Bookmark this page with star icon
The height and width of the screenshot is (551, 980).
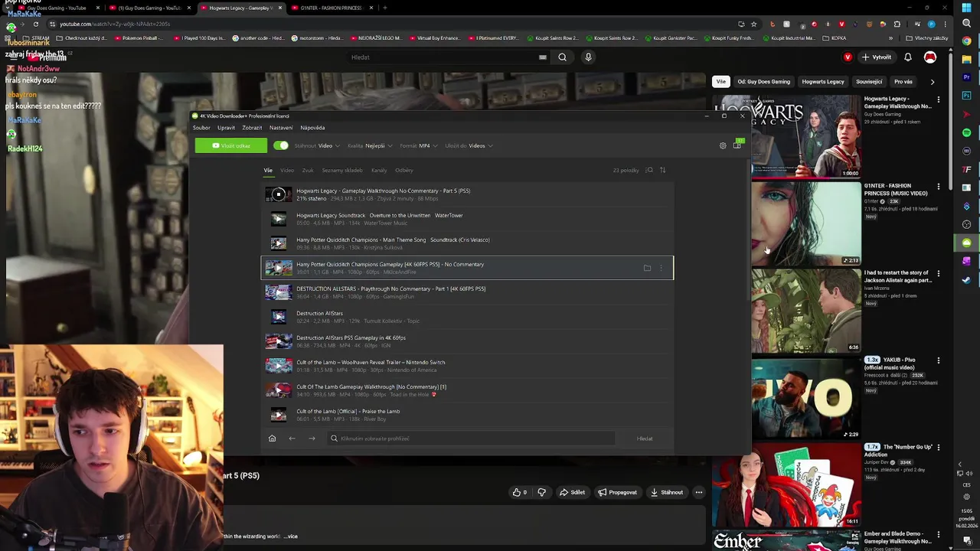tap(754, 24)
